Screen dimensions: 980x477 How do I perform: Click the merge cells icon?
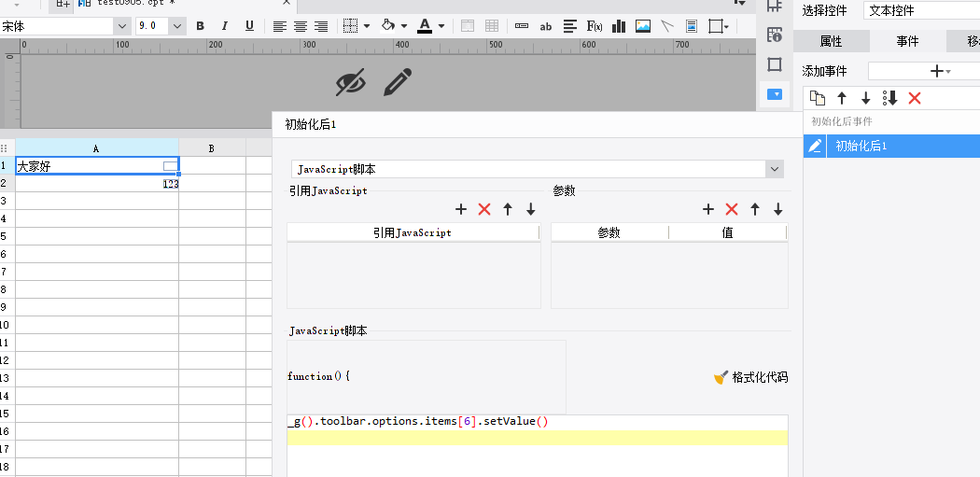point(467,26)
